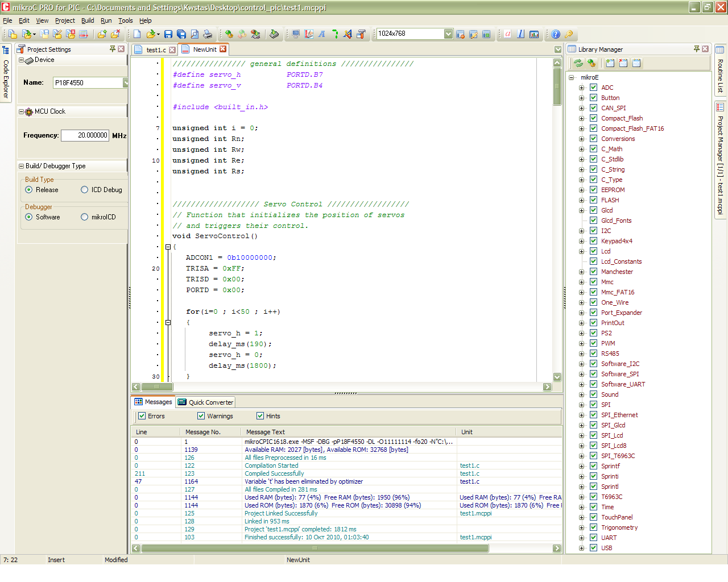Screen dimensions: 728x582
Task: Switch to the Quick Converter tab
Action: 206,402
